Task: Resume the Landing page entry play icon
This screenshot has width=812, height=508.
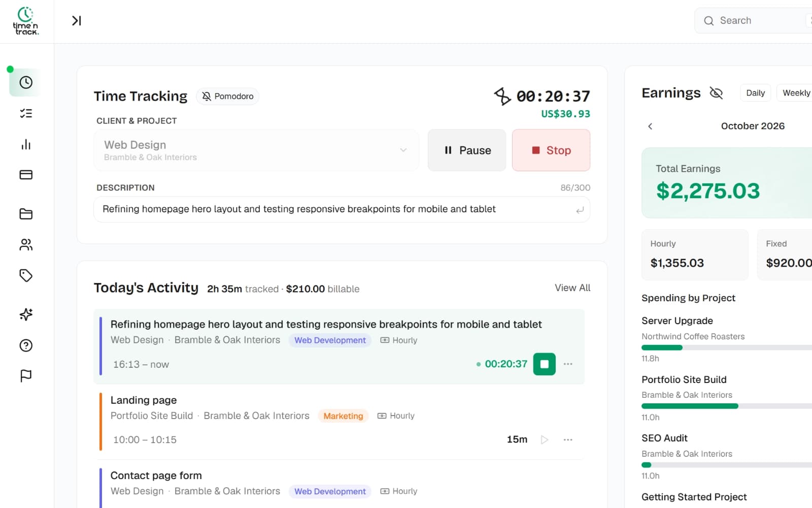Action: tap(544, 439)
